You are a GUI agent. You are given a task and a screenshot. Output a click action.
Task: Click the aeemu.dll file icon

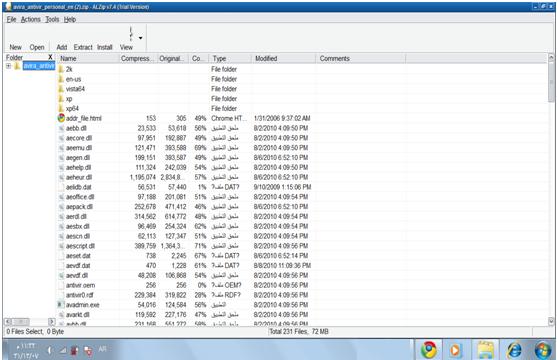point(61,148)
